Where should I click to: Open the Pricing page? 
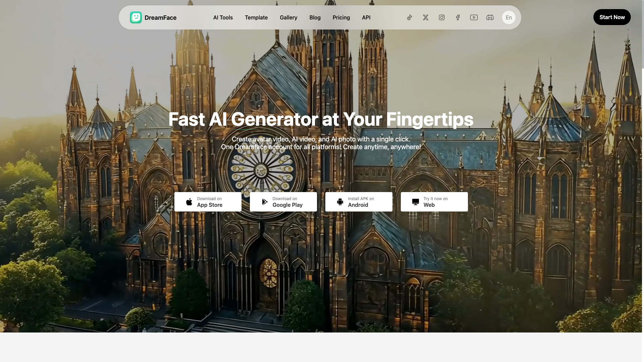(x=341, y=17)
